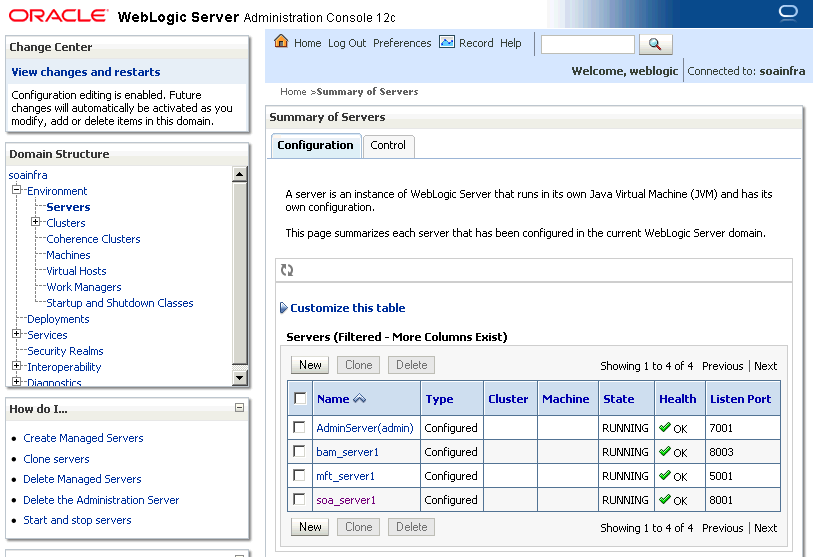The width and height of the screenshot is (813, 557).
Task: Expand the Services tree node
Action: pyautogui.click(x=17, y=334)
